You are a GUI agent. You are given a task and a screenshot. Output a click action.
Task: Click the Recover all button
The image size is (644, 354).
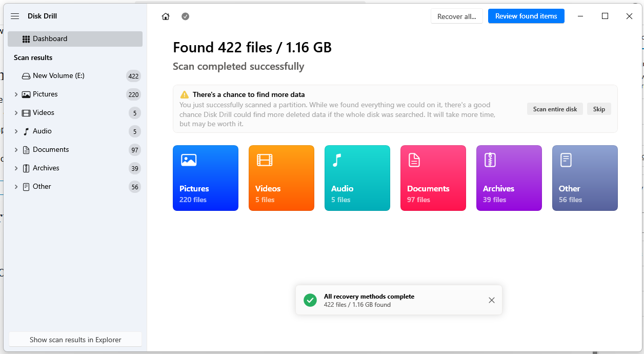[456, 16]
